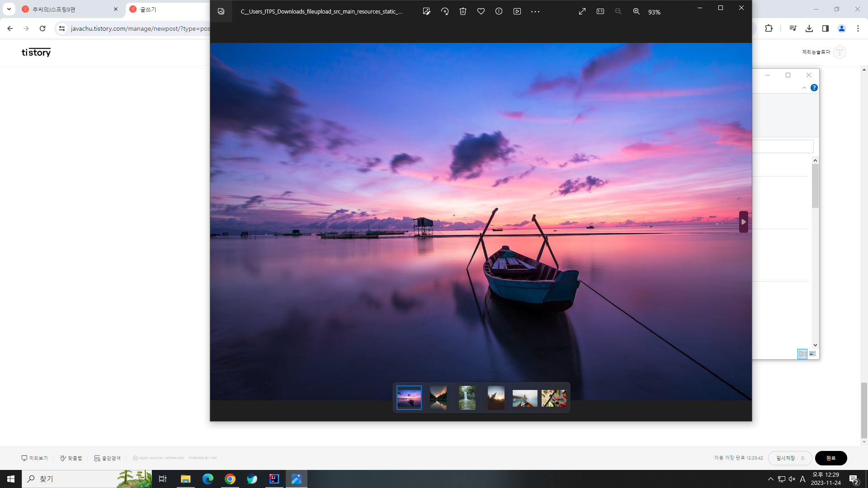Select the waterfall thumbnail in the filmstrip
The width and height of the screenshot is (868, 488).
[467, 398]
